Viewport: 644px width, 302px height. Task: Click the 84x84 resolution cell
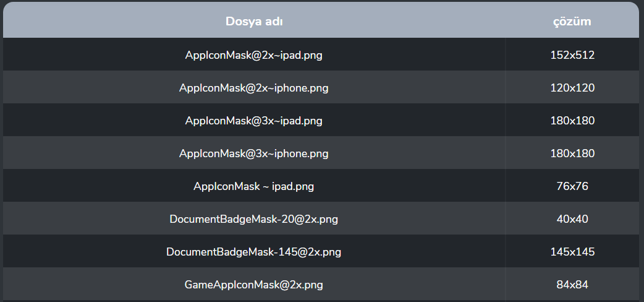pyautogui.click(x=572, y=285)
